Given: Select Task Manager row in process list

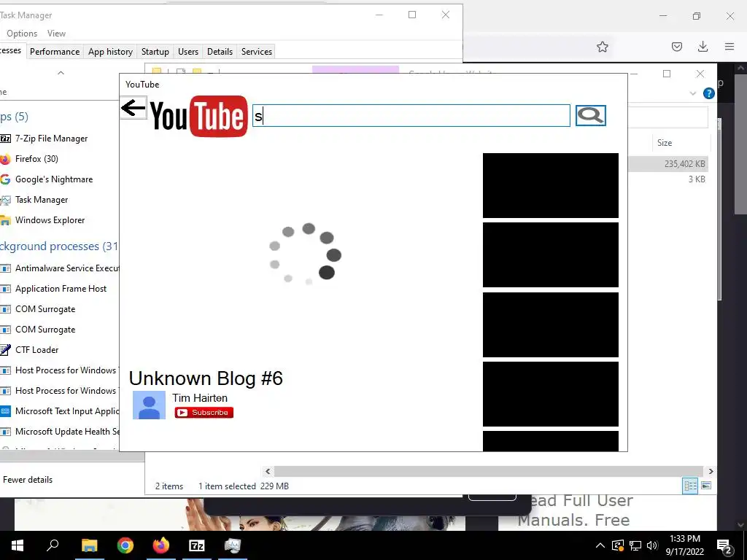Looking at the screenshot, I should tap(60, 200).
